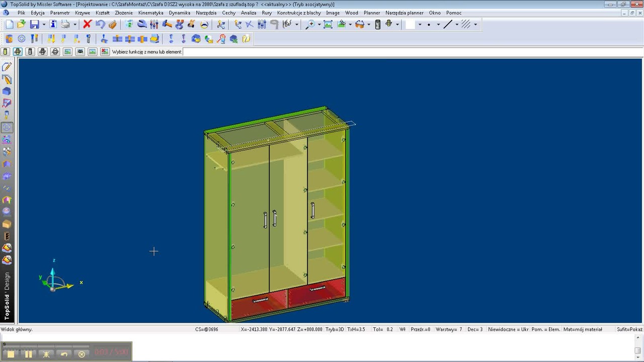Open the blue information icon
This screenshot has height=362, width=644.
pos(53,24)
